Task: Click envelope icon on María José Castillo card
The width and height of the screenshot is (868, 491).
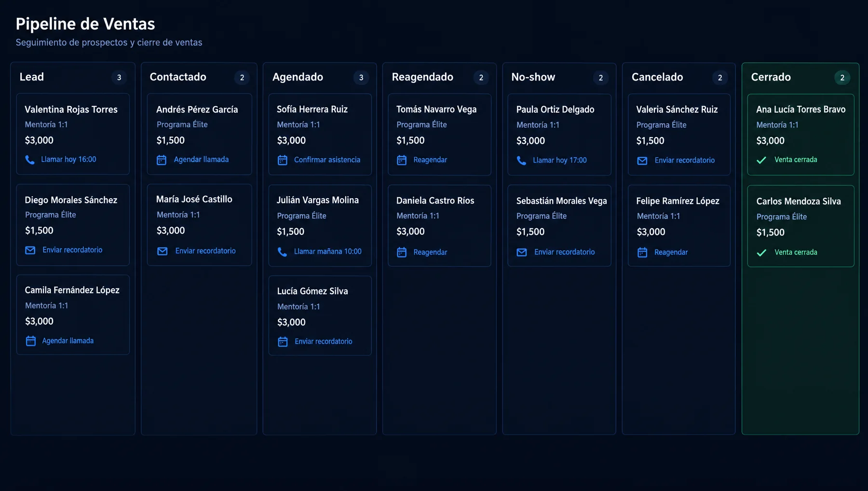Action: [163, 251]
